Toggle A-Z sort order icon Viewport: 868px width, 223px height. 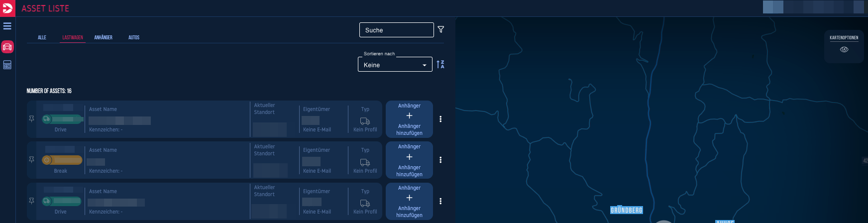(x=440, y=64)
